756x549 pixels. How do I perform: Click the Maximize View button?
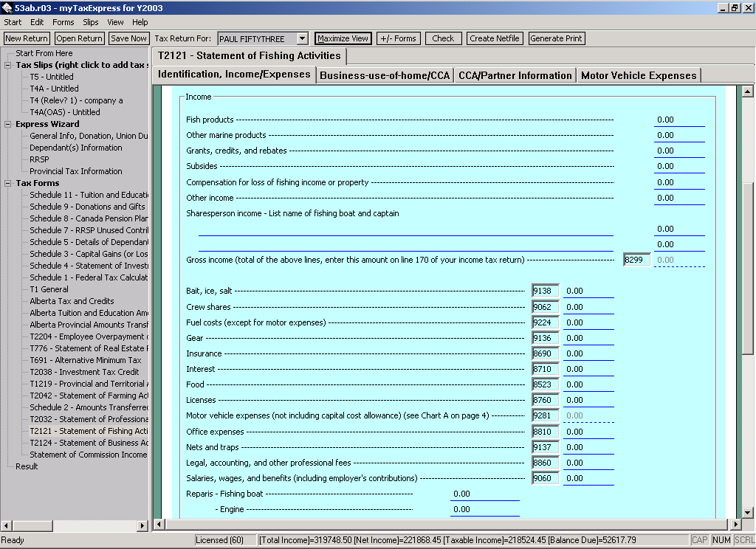(x=343, y=38)
